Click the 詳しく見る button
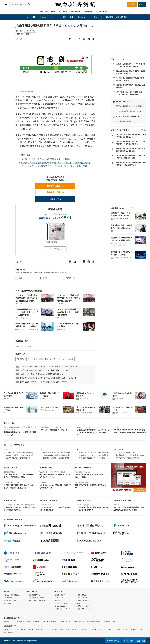 click(55, 249)
